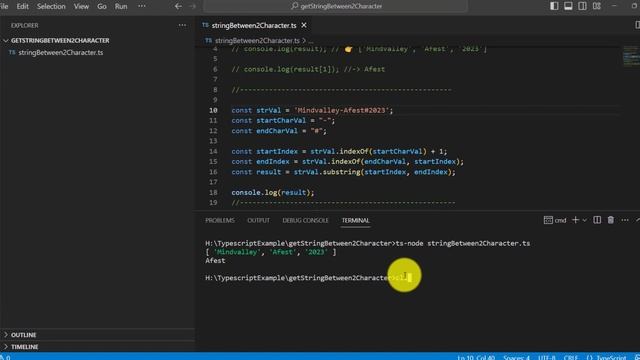Viewport: 640px width, 360px height.
Task: Open the Run menu
Action: pos(121,7)
